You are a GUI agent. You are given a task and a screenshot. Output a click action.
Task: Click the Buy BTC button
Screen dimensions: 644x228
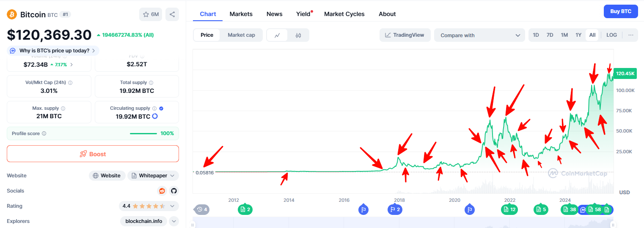coord(620,11)
